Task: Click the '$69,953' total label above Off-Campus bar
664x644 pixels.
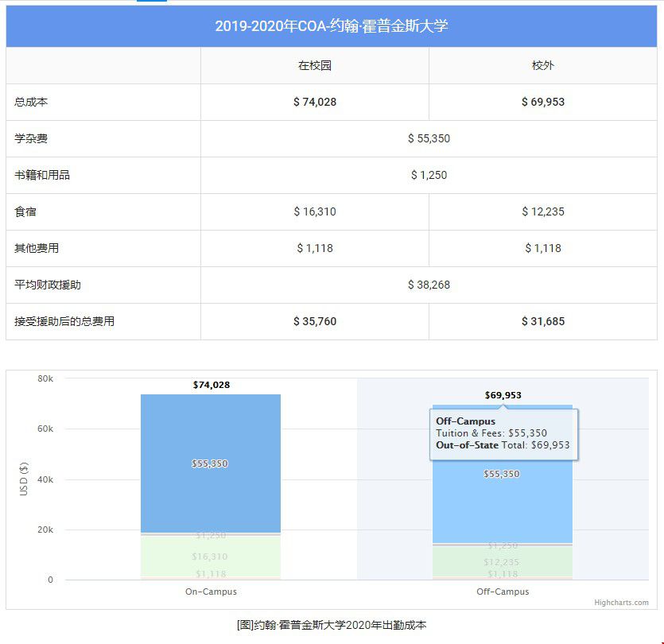Action: coord(503,395)
